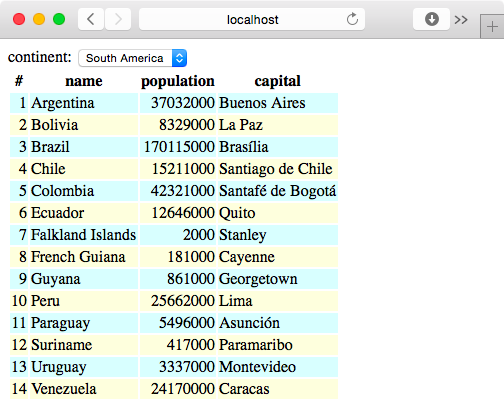Image resolution: width=504 pixels, height=412 pixels.
Task: Select the 'Venezuela' name cell
Action: pyautogui.click(x=84, y=389)
